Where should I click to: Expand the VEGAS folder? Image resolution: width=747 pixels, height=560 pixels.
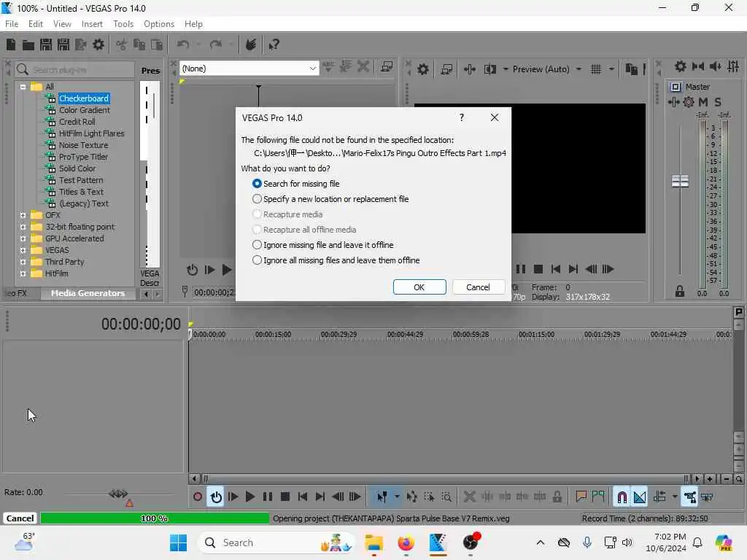[23, 250]
